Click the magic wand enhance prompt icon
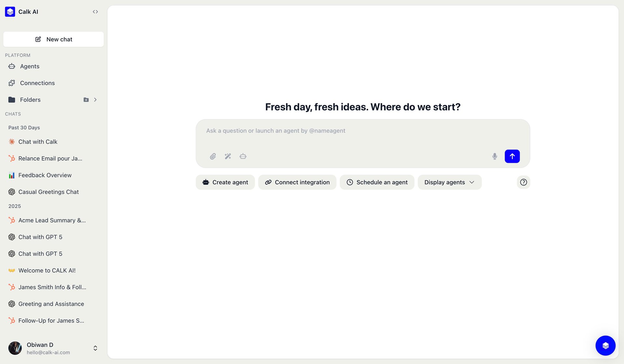Viewport: 624px width, 364px height. 228,156
